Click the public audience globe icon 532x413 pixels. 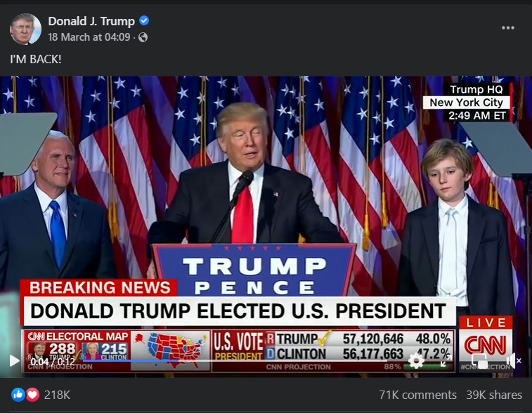click(x=143, y=37)
